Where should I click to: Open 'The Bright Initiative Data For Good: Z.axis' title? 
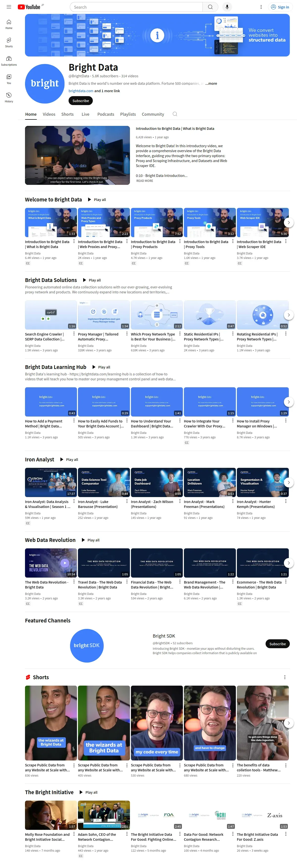pyautogui.click(x=257, y=837)
